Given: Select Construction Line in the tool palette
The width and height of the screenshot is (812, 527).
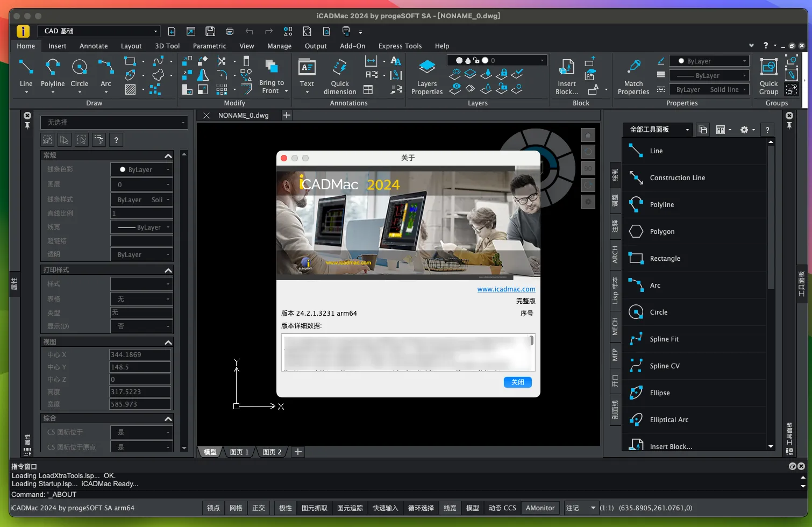Looking at the screenshot, I should tap(694, 178).
